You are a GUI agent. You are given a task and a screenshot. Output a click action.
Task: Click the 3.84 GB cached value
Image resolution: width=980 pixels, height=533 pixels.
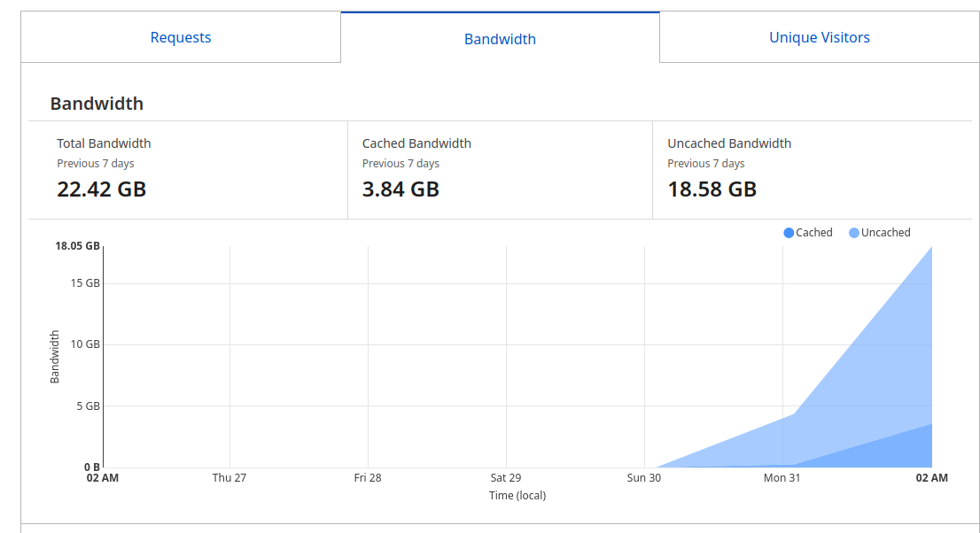[x=401, y=189]
